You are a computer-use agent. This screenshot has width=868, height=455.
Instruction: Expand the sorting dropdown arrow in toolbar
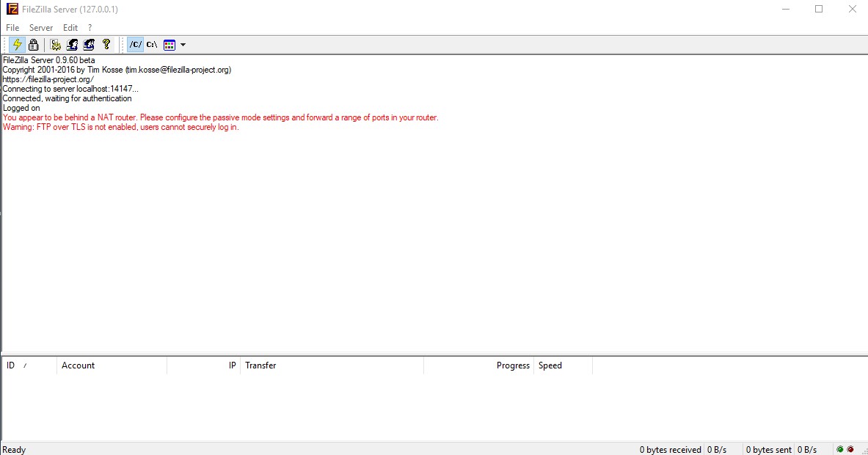tap(183, 45)
